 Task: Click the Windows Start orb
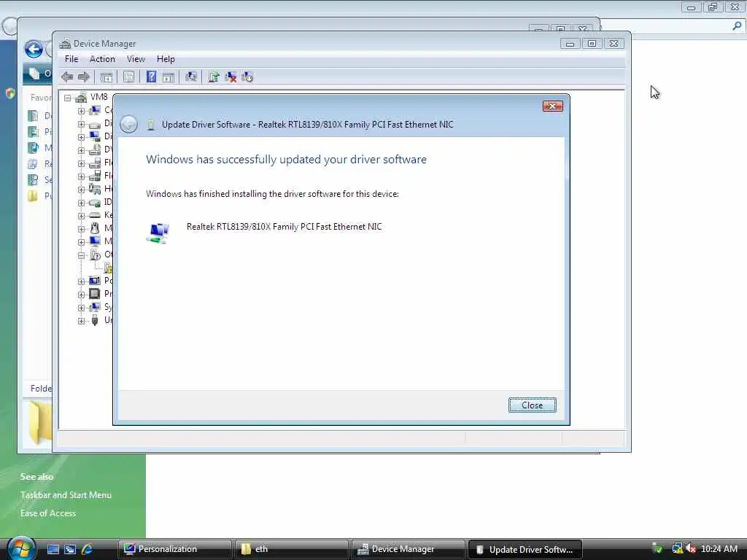coord(20,548)
